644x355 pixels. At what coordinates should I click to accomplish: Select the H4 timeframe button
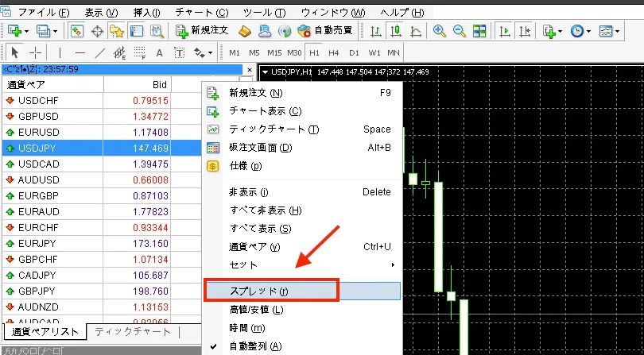334,52
